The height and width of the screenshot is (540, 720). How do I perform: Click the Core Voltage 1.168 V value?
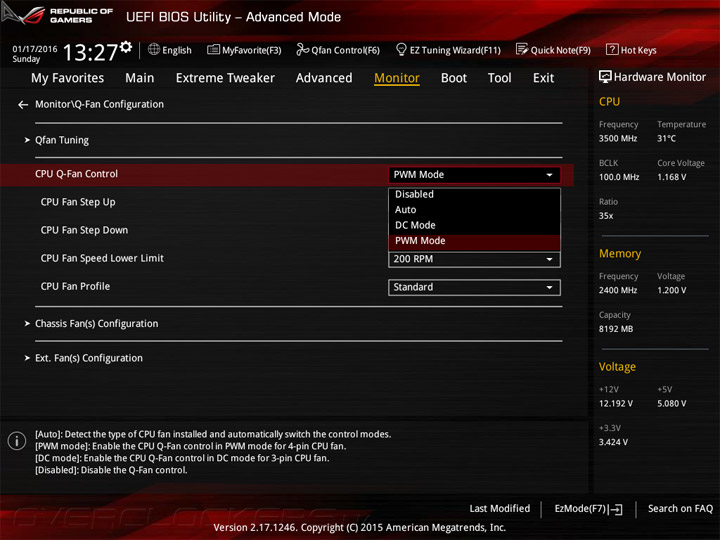tap(671, 177)
